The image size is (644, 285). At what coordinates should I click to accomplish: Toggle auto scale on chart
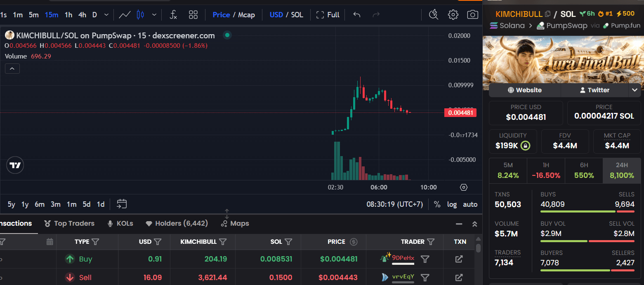[470, 204]
